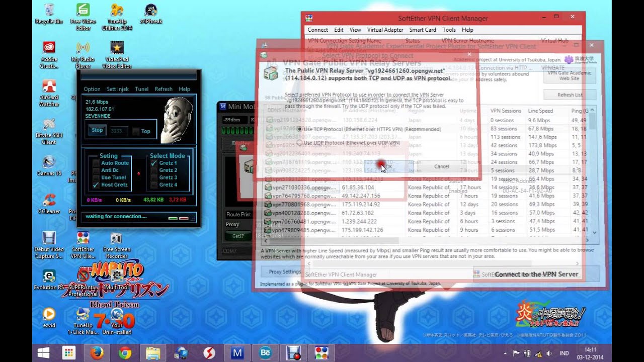Click the GetIP button in Mini Mobile
This screenshot has height=362, width=644.
click(238, 236)
